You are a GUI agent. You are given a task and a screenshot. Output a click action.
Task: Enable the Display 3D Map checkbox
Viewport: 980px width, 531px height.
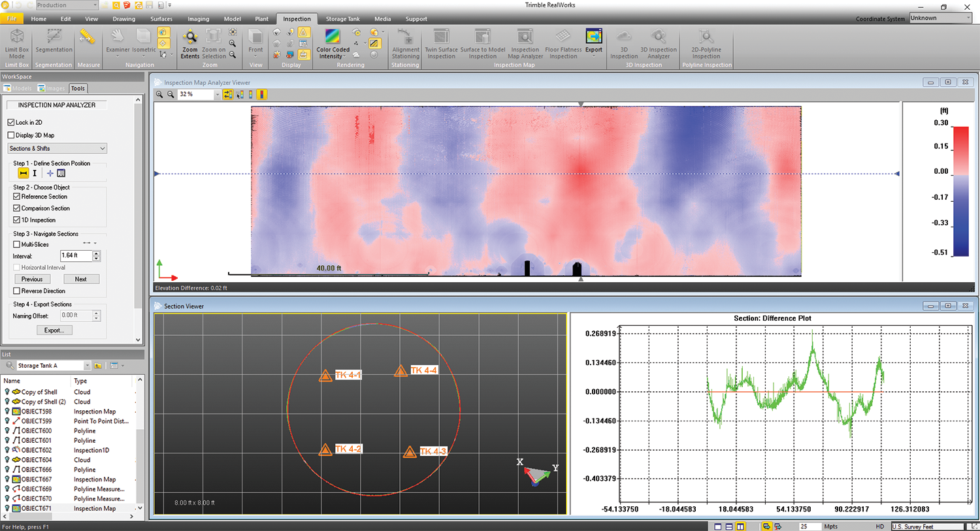click(x=11, y=135)
